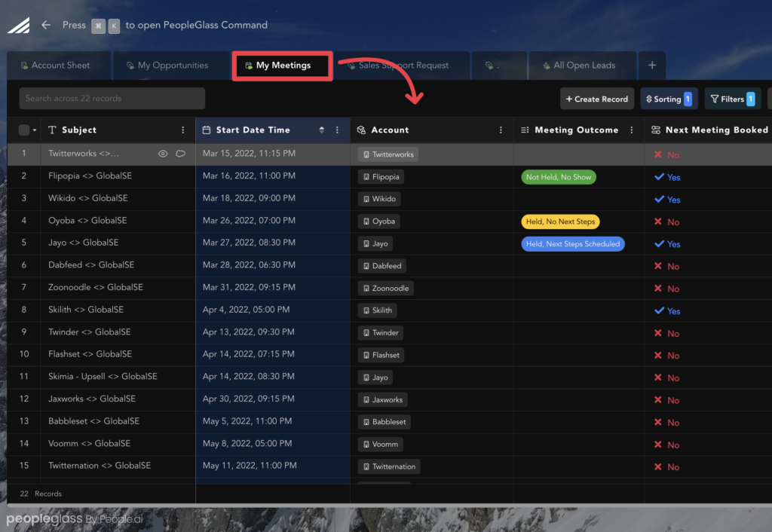Open the Sorting options
The image size is (772, 532).
(669, 99)
